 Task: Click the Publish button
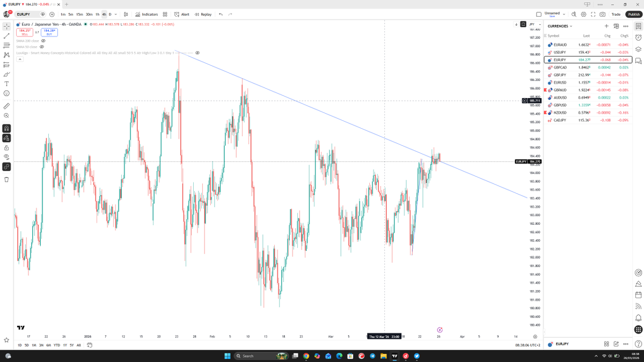point(633,14)
